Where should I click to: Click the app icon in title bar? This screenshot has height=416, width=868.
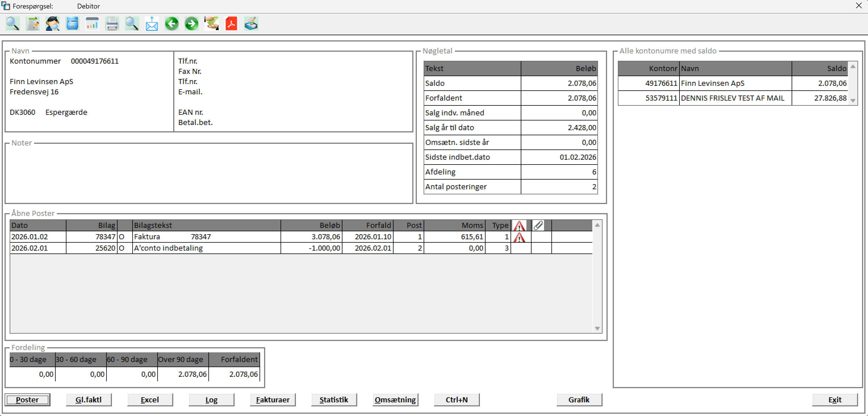point(5,6)
